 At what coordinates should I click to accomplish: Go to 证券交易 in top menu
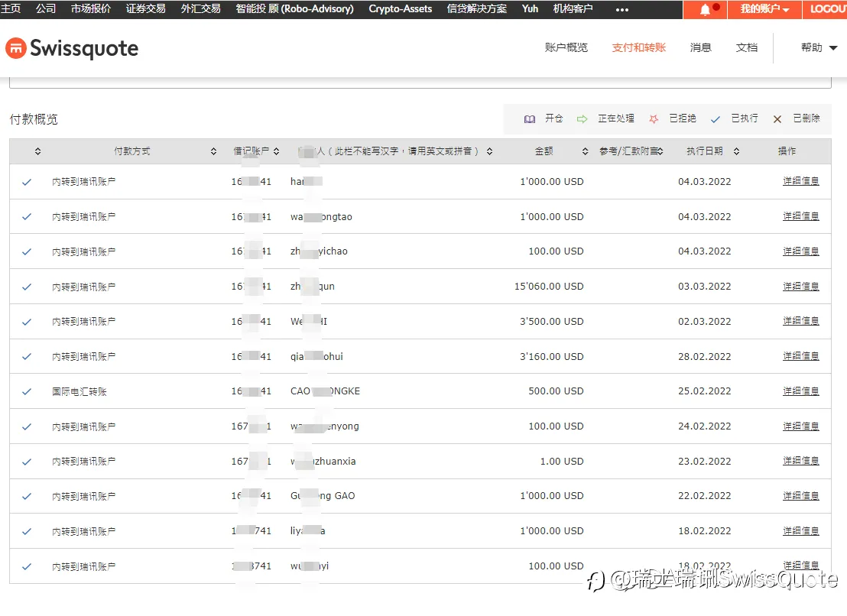(146, 8)
